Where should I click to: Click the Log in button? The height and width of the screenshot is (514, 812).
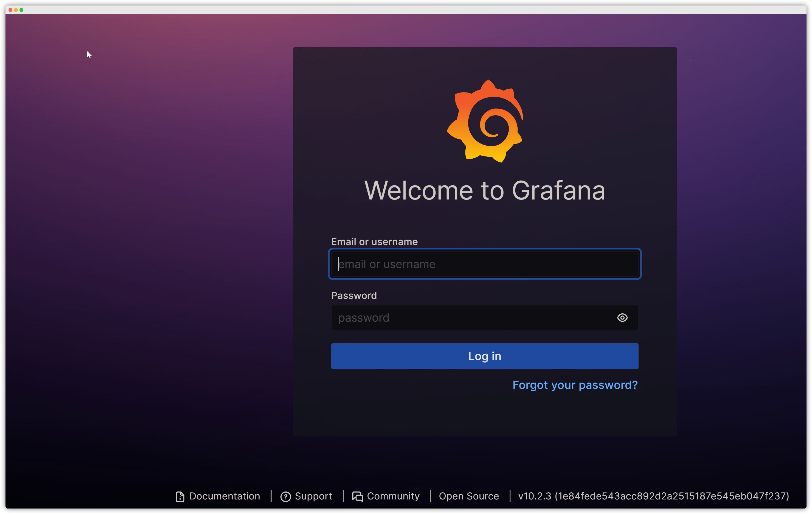[485, 356]
